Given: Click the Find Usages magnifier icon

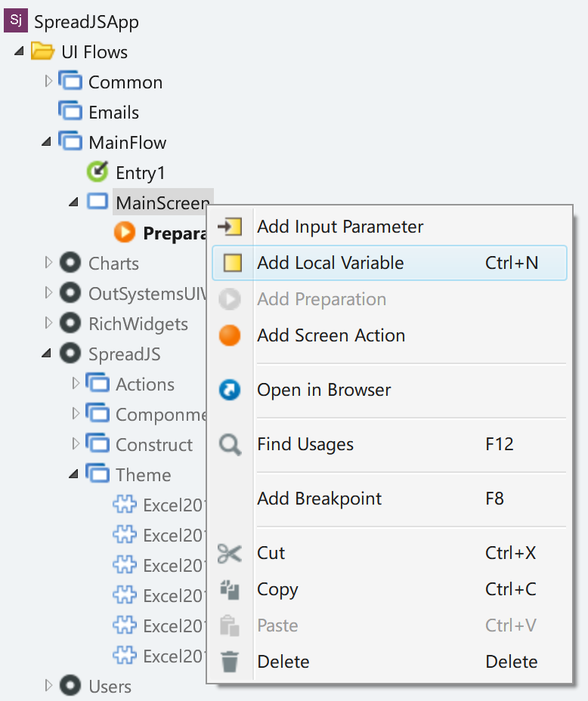Looking at the screenshot, I should (x=231, y=445).
